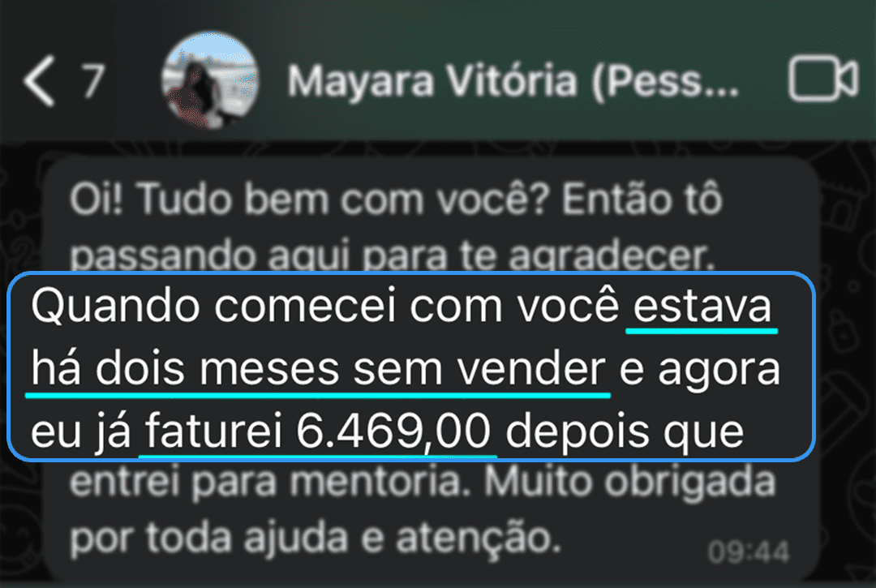This screenshot has width=876, height=588.
Task: Select the highlighted blue-outlined message excerpt
Action: pos(411,367)
